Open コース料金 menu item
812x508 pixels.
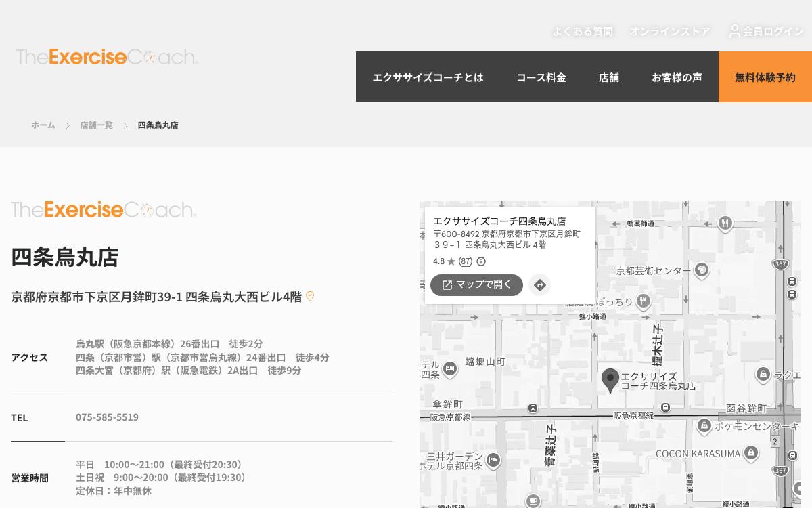pyautogui.click(x=541, y=77)
